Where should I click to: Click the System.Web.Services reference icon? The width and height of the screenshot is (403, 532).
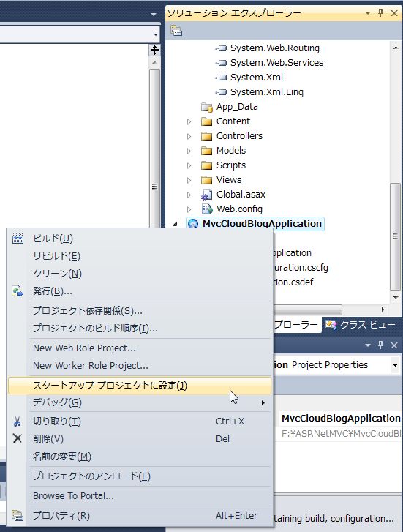pyautogui.click(x=221, y=63)
